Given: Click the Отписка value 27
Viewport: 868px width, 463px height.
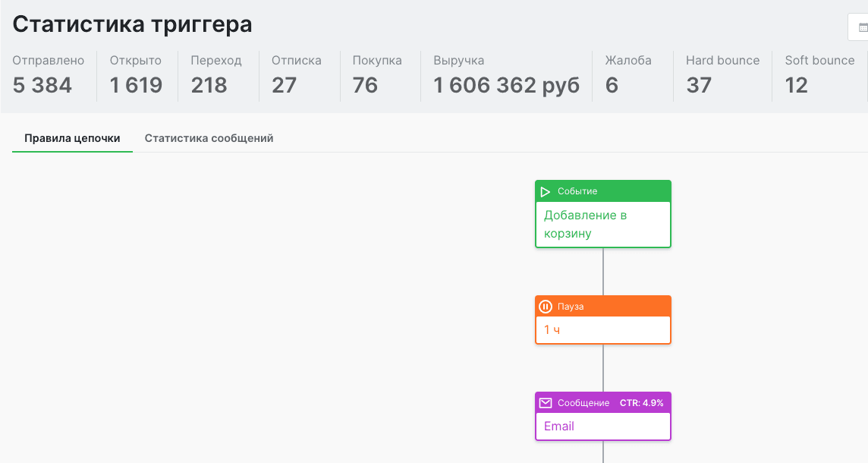Looking at the screenshot, I should tap(284, 85).
